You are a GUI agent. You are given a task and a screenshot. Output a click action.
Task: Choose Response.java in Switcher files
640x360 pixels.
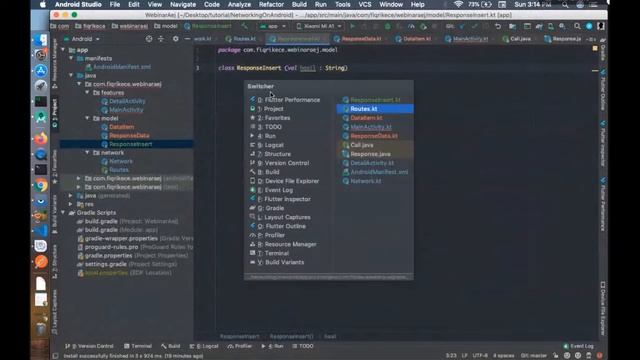(x=375, y=154)
